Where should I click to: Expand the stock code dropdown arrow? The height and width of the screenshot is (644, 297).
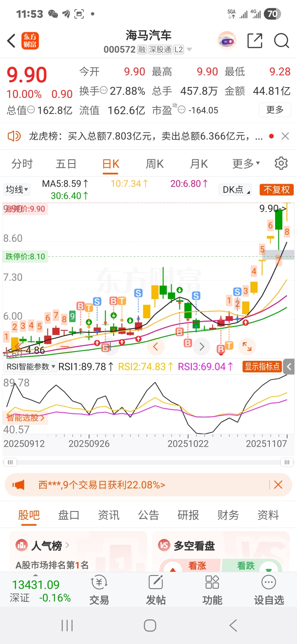tap(189, 50)
